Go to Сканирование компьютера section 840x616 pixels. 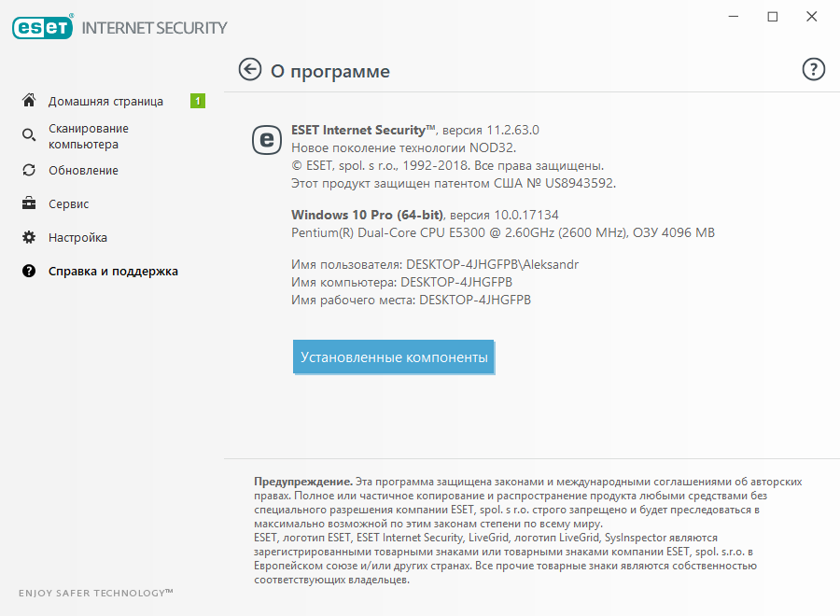[x=89, y=136]
